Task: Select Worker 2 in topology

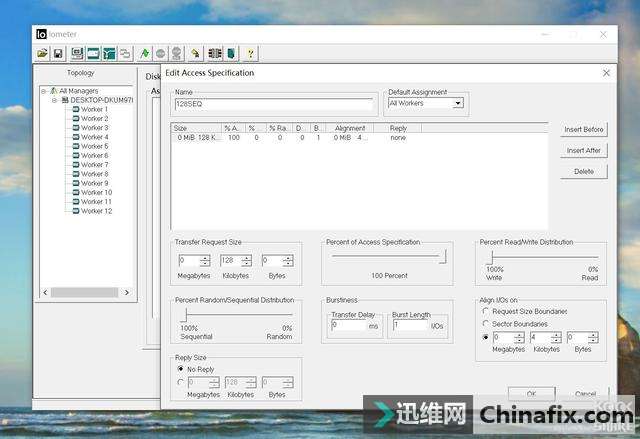Action: 94,119
